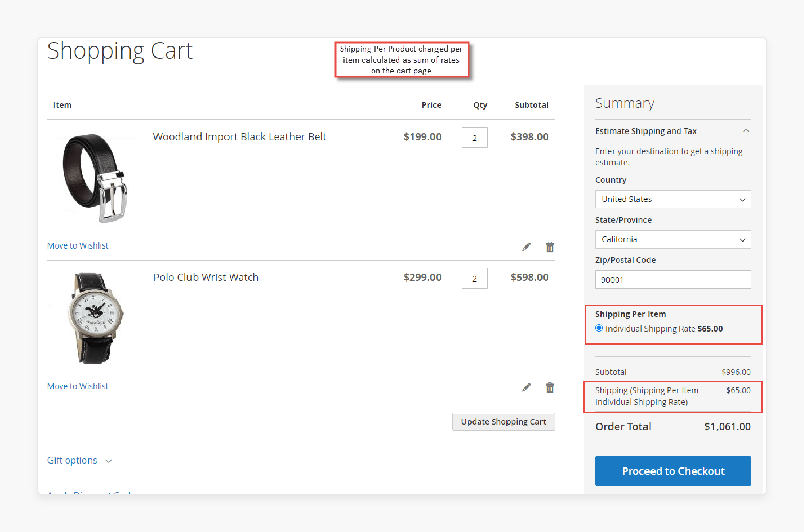Click the belt subtotal $398.00
804x532 pixels.
[529, 137]
